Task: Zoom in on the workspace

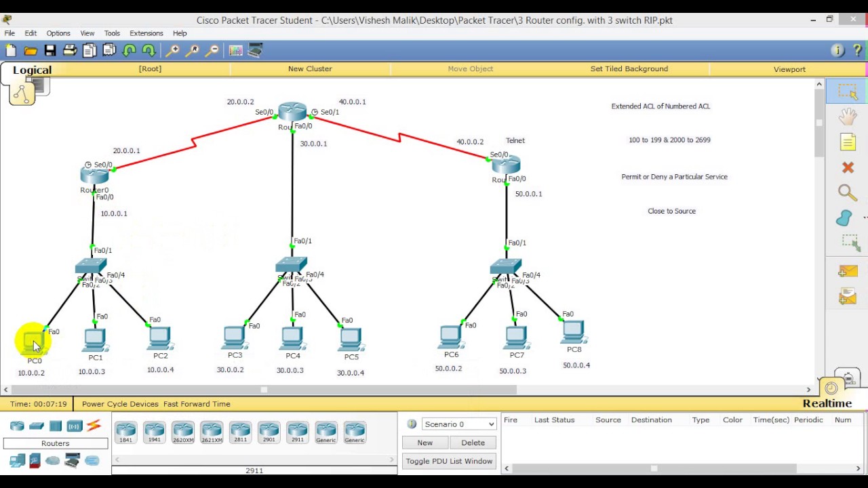Action: (172, 50)
